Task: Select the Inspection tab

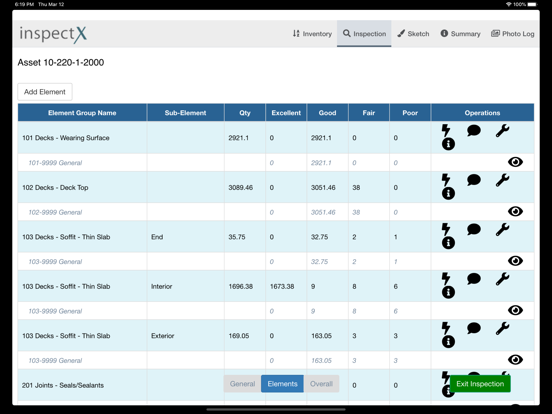Action: point(364,34)
